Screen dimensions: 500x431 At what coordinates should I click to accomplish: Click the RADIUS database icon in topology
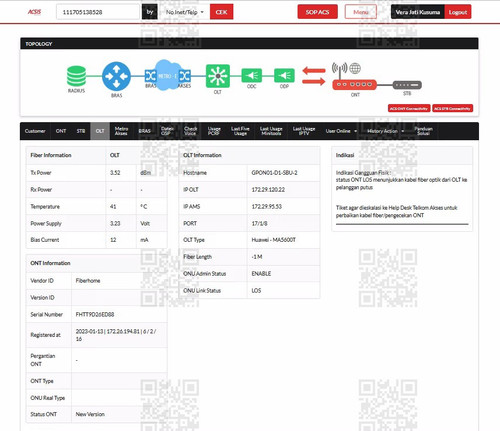[76, 76]
